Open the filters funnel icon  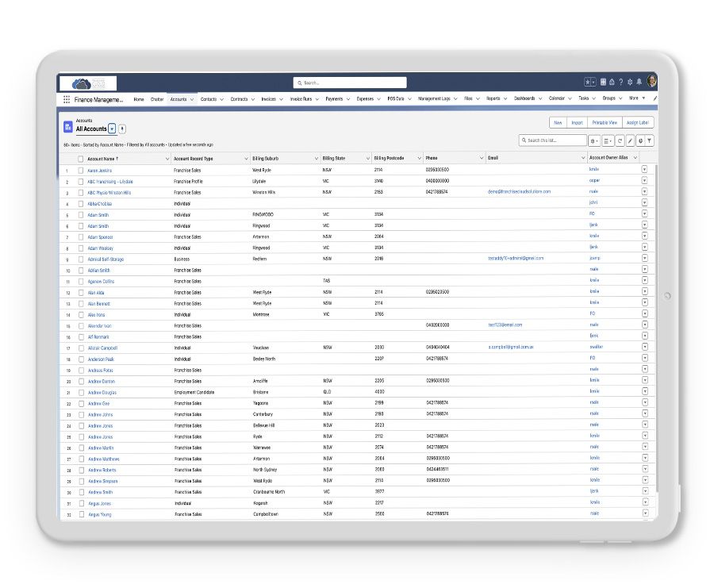(x=650, y=140)
